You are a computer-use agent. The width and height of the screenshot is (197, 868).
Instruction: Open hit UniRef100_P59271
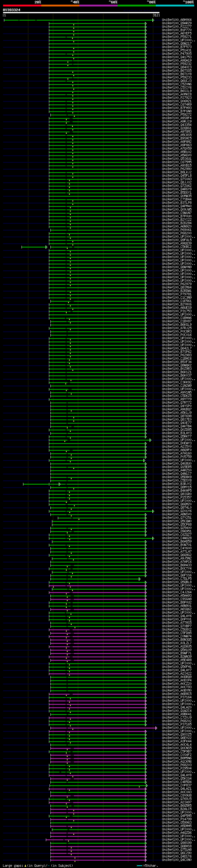[177, 37]
